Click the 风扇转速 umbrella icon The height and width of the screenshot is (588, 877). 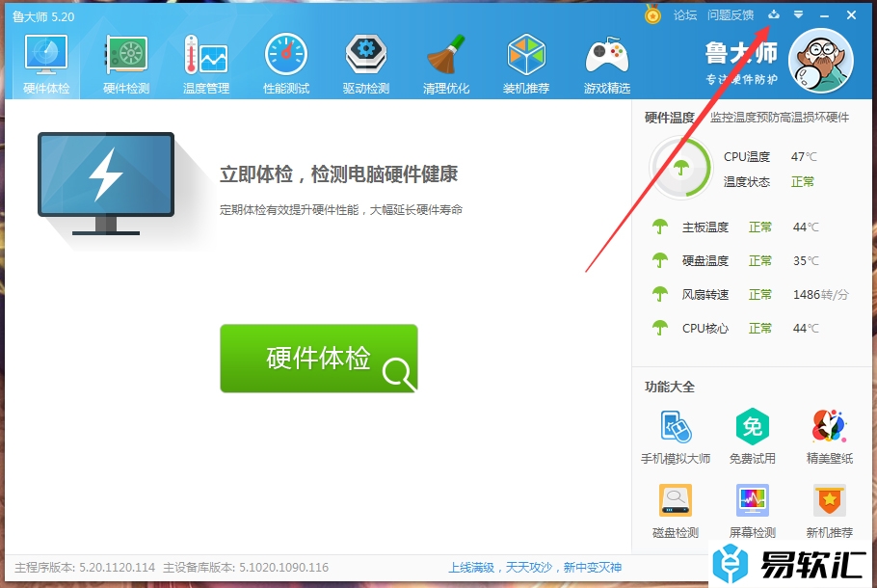[x=660, y=294]
